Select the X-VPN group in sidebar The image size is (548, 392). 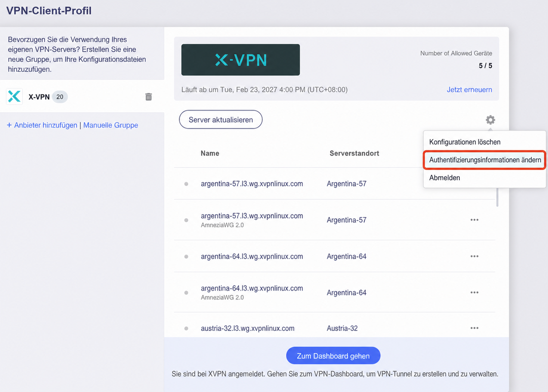click(82, 97)
